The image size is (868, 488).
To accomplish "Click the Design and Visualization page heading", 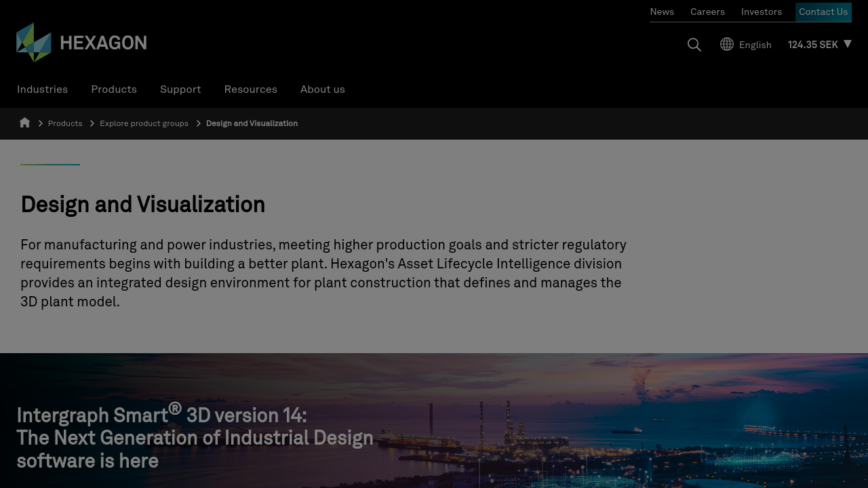I will point(142,204).
